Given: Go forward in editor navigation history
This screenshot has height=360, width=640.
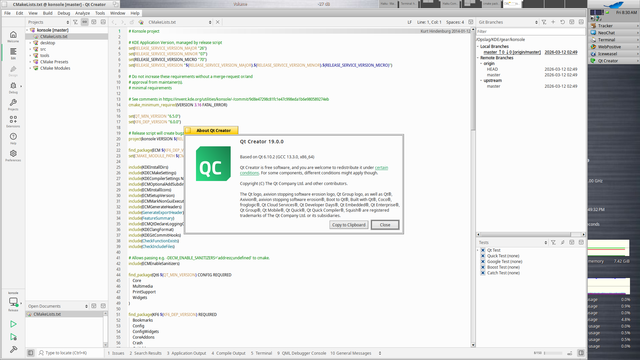Looking at the screenshot, I should coord(123,22).
